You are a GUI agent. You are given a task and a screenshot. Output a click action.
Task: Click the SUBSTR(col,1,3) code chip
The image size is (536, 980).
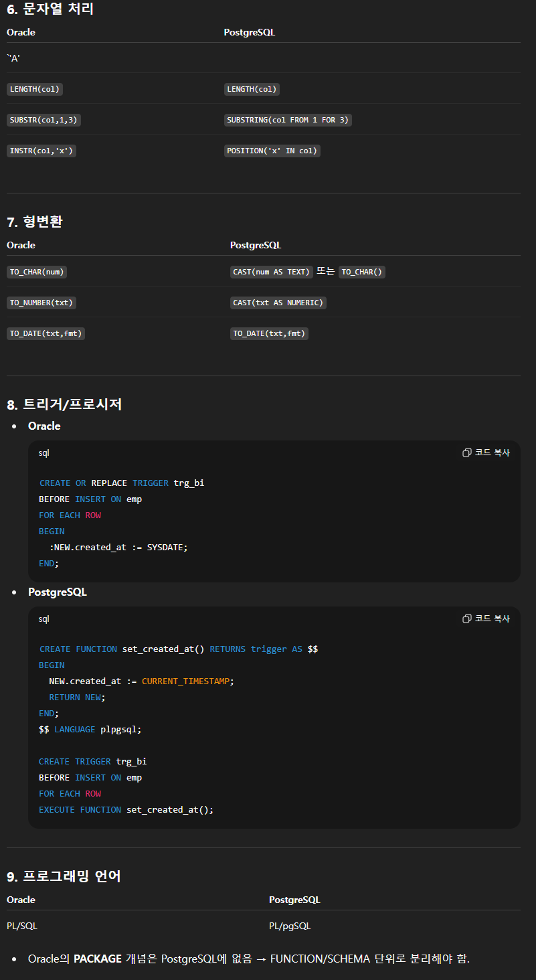pos(43,119)
